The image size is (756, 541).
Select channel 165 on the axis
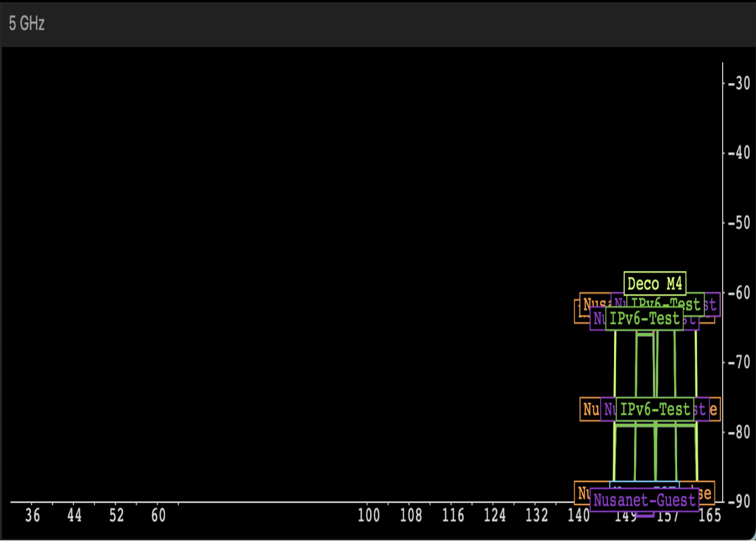pyautogui.click(x=710, y=516)
